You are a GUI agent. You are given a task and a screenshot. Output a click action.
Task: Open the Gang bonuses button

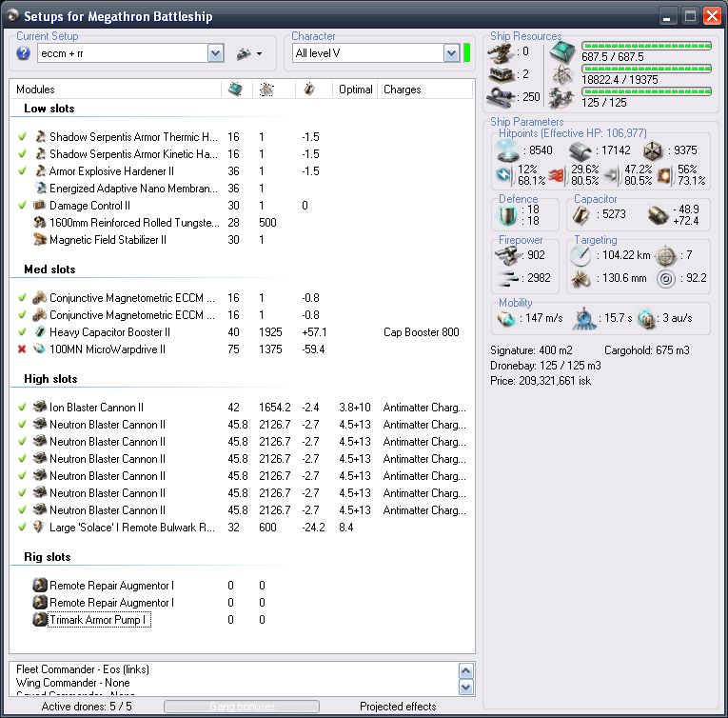pos(242,707)
